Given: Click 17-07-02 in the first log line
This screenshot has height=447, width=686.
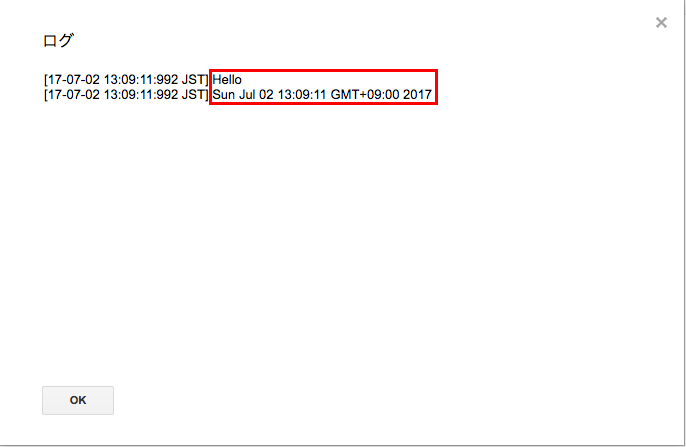Looking at the screenshot, I should (x=74, y=80).
